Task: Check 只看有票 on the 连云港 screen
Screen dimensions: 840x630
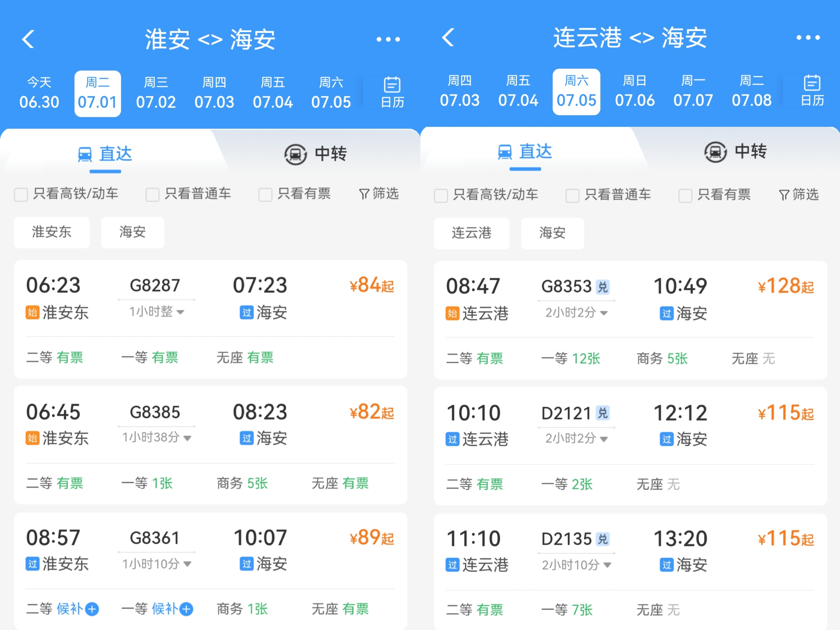Action: [x=685, y=196]
